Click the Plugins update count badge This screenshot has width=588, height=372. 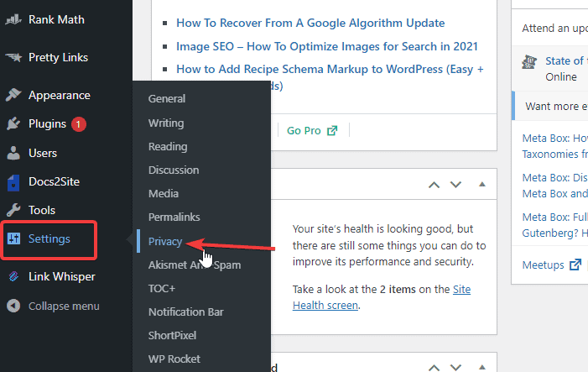[x=78, y=124]
